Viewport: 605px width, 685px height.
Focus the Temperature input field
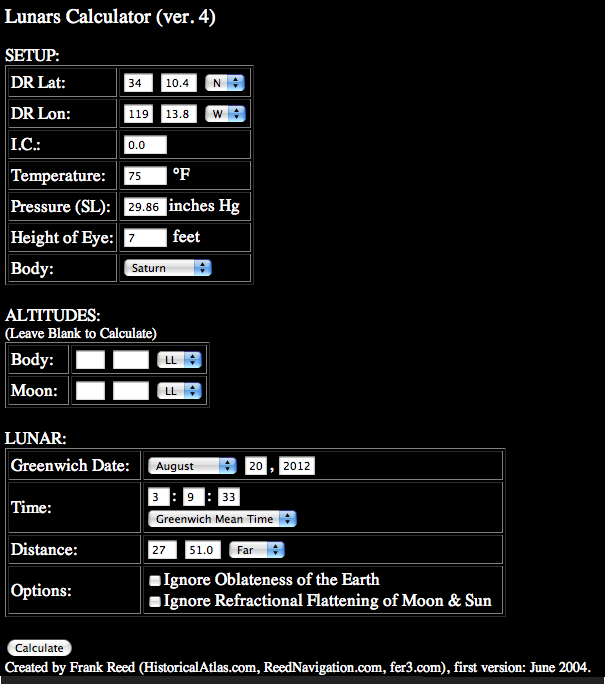[x=145, y=176]
